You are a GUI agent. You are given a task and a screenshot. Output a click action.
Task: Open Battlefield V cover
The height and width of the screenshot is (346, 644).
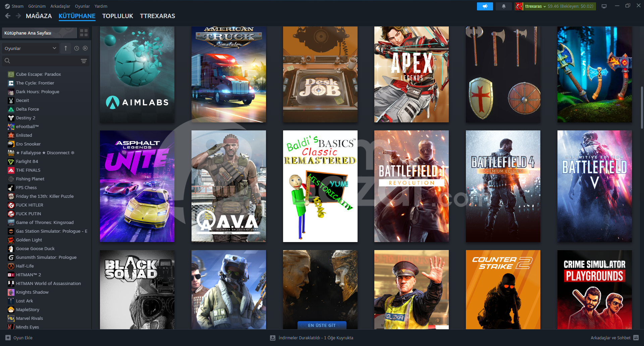(x=595, y=186)
